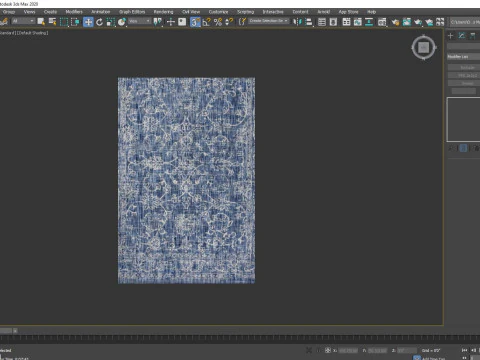This screenshot has width=480, height=360.
Task: Open the Material Editor icon
Action: pos(382,22)
